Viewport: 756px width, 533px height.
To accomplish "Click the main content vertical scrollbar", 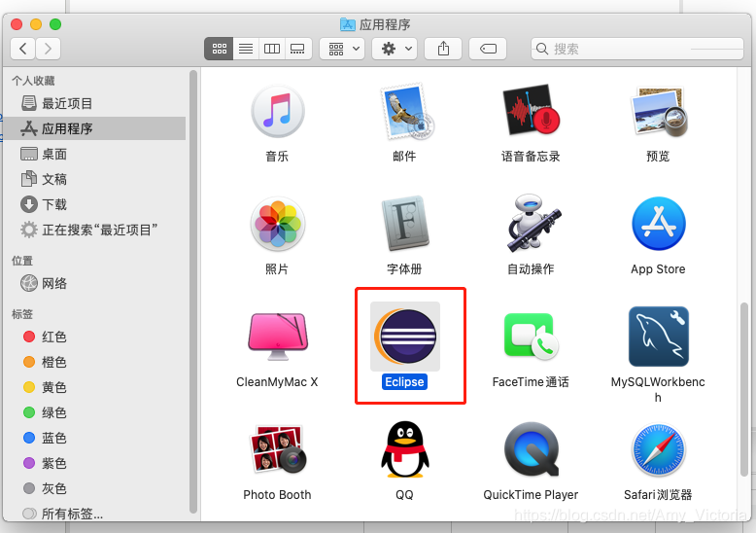I will pos(744,389).
